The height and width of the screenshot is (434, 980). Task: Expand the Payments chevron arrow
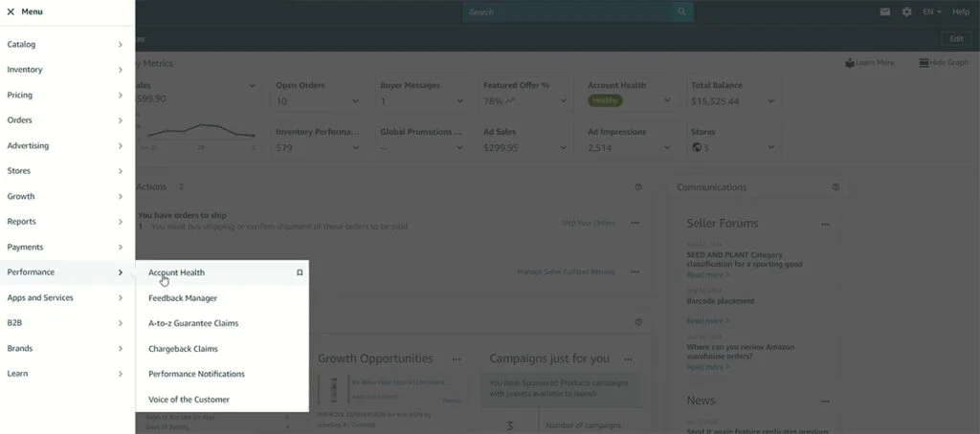[x=120, y=248]
